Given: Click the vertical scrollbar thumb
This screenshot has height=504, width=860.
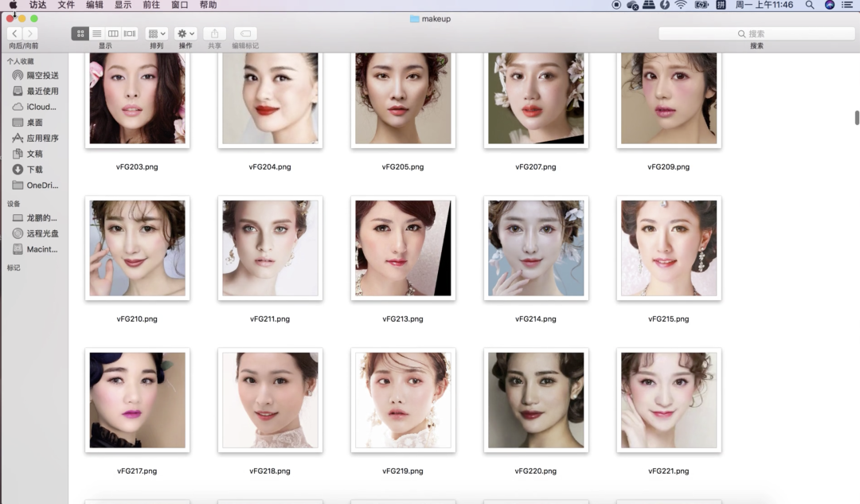Looking at the screenshot, I should tap(857, 117).
